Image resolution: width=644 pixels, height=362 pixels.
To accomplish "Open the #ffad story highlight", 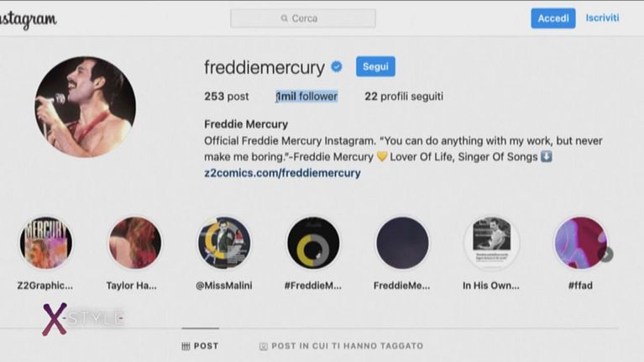I will (x=580, y=243).
